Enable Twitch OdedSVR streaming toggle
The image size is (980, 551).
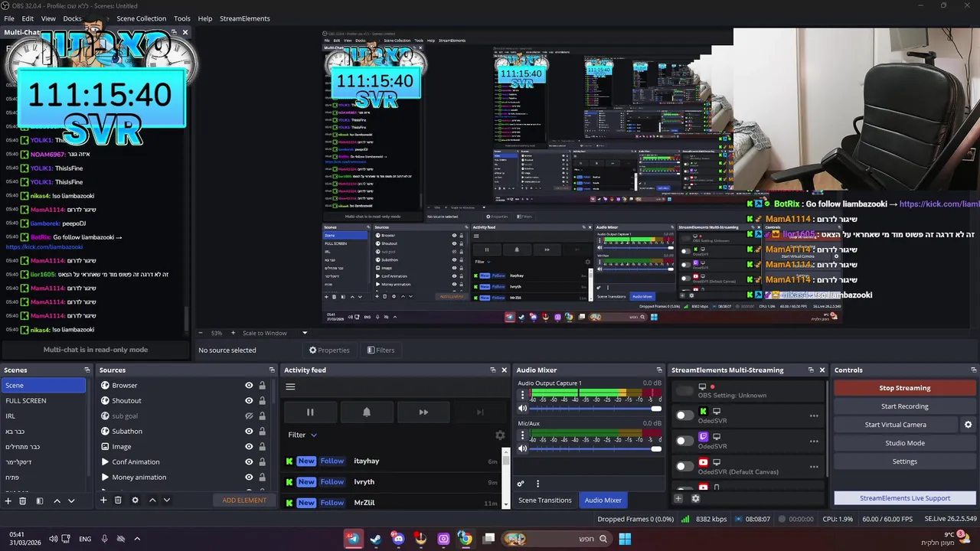pyautogui.click(x=684, y=441)
